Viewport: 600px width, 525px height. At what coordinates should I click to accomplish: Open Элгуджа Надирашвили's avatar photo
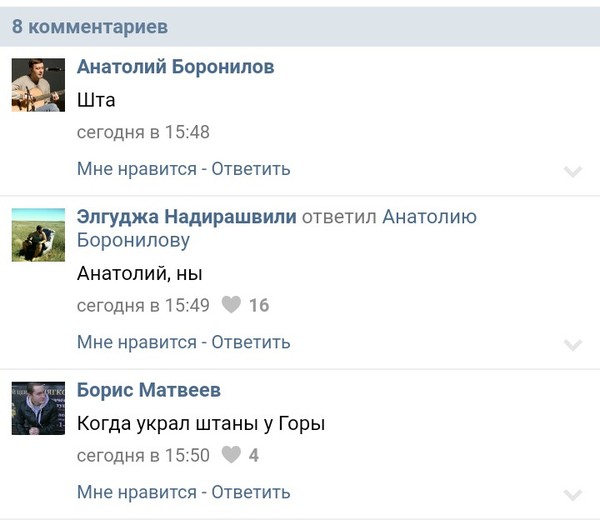(38, 235)
